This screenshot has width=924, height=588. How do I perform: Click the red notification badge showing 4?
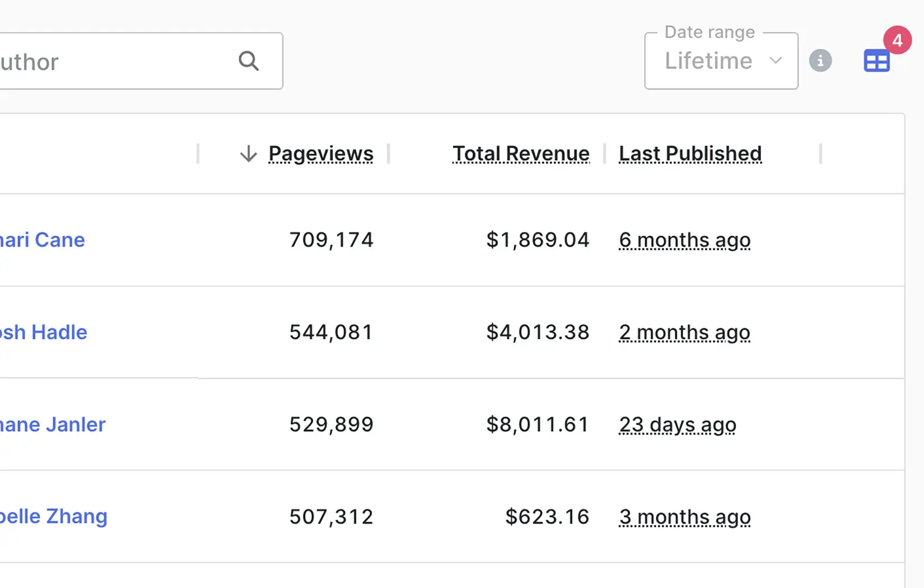(x=897, y=40)
